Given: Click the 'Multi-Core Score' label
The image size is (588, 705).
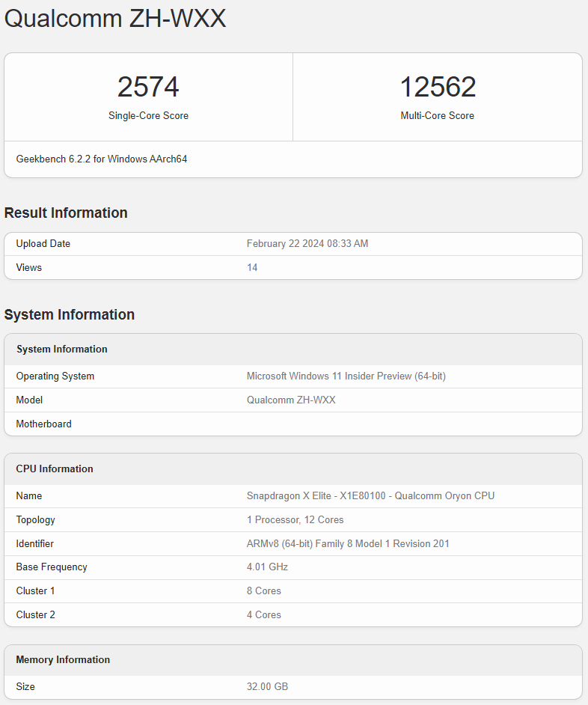Looking at the screenshot, I should pos(438,115).
